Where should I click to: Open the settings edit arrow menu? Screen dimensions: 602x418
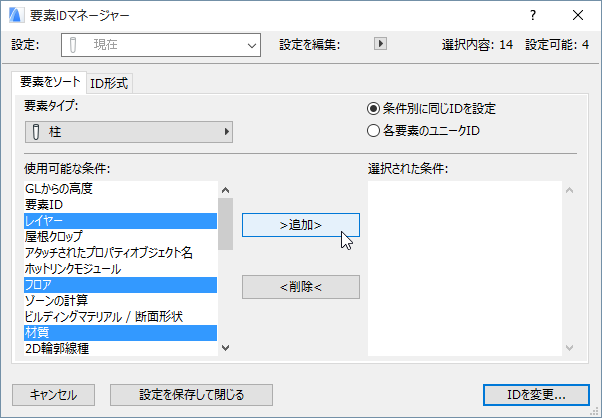(x=379, y=44)
